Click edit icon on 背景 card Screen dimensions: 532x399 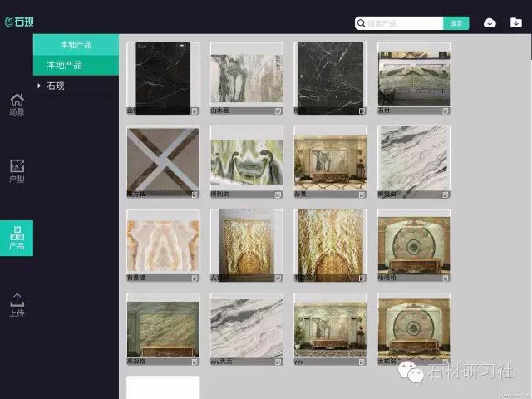pyautogui.click(x=362, y=195)
